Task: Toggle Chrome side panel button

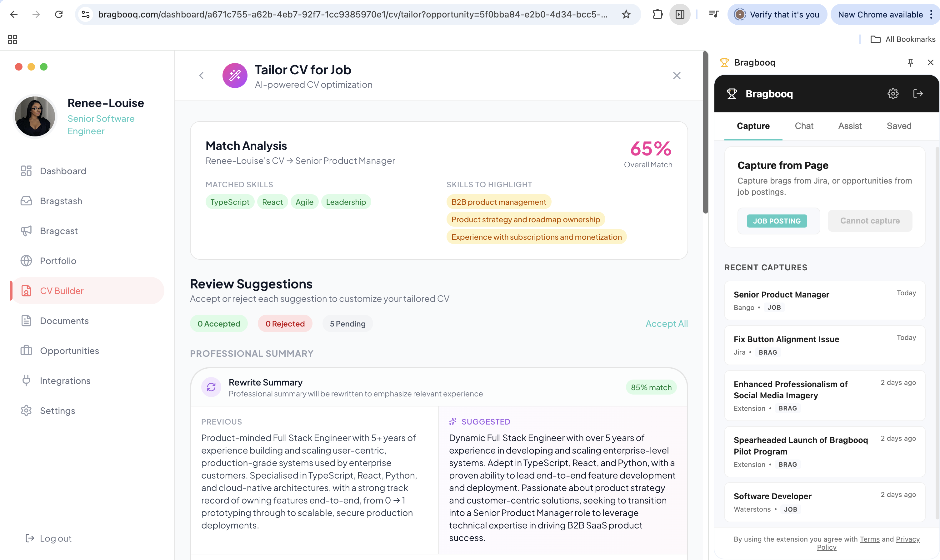Action: click(680, 14)
